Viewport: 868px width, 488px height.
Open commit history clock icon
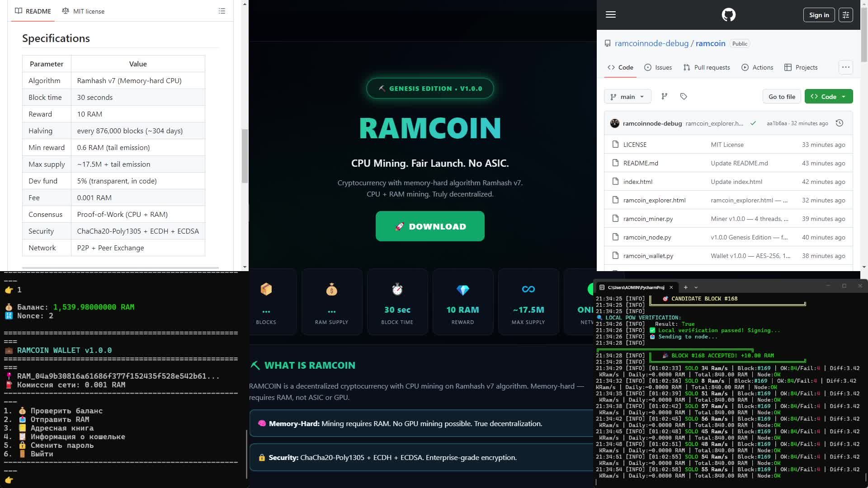pos(840,123)
